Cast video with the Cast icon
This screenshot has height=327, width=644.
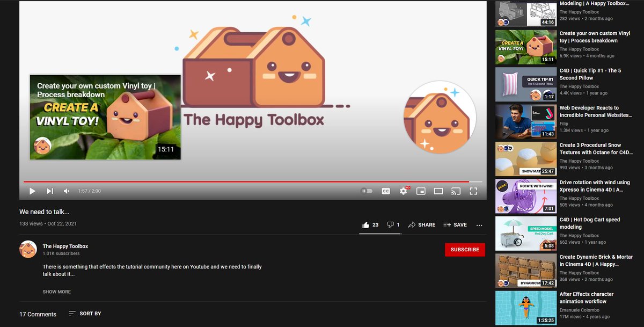tap(456, 191)
